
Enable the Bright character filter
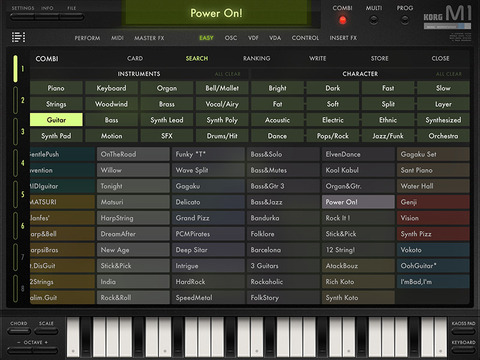tap(277, 88)
